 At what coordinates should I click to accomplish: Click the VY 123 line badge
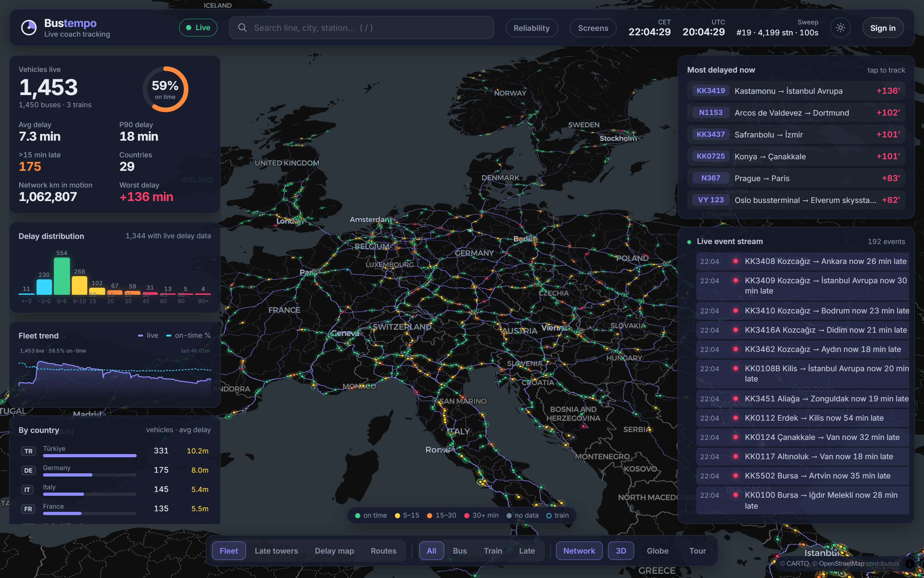tap(711, 199)
